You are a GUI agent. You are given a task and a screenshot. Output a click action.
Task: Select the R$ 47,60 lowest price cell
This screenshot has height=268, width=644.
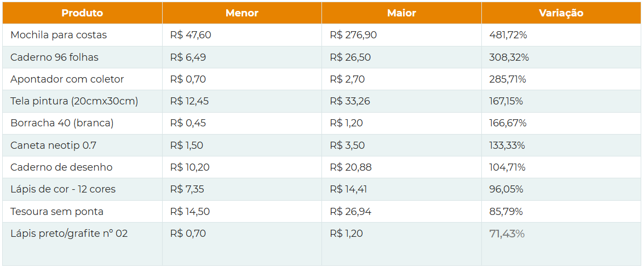coord(191,35)
